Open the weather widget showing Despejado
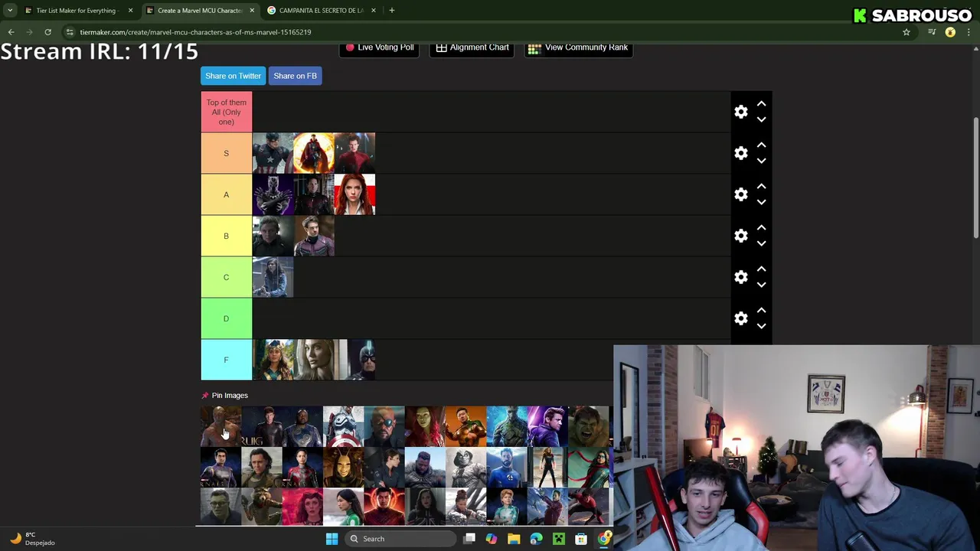980x551 pixels. pyautogui.click(x=32, y=539)
